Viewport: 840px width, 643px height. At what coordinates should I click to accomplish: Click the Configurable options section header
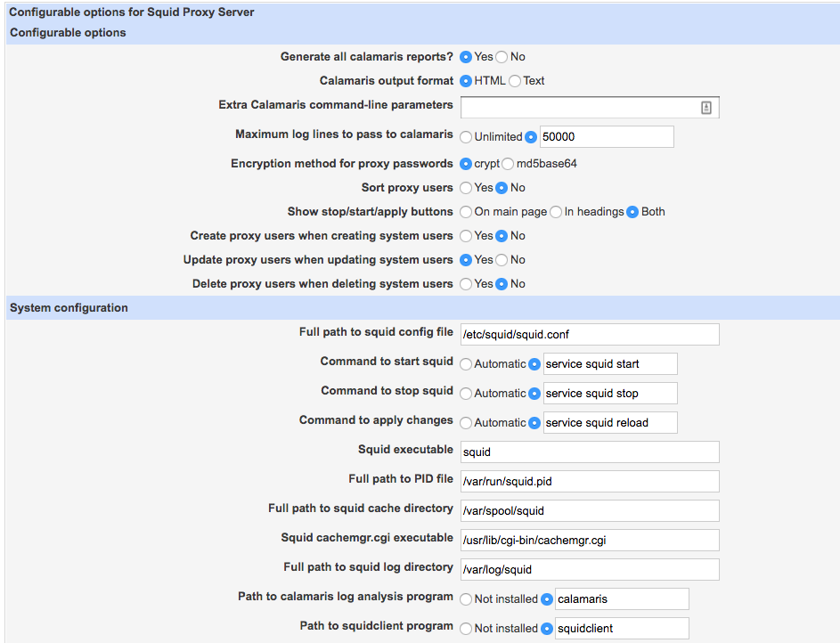click(68, 33)
